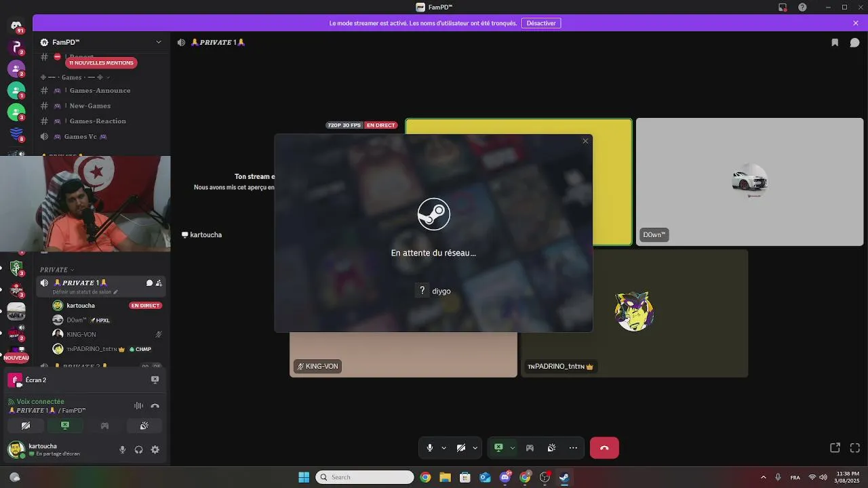
Task: Open user settings gear
Action: (x=155, y=449)
